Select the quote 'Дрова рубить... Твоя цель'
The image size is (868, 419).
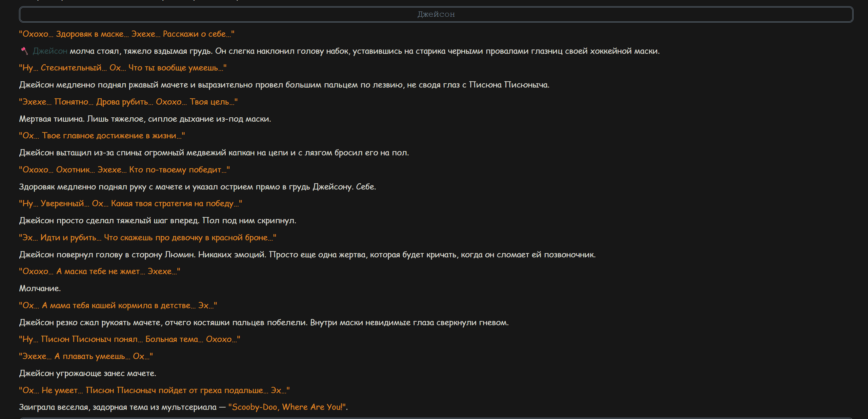(x=128, y=102)
